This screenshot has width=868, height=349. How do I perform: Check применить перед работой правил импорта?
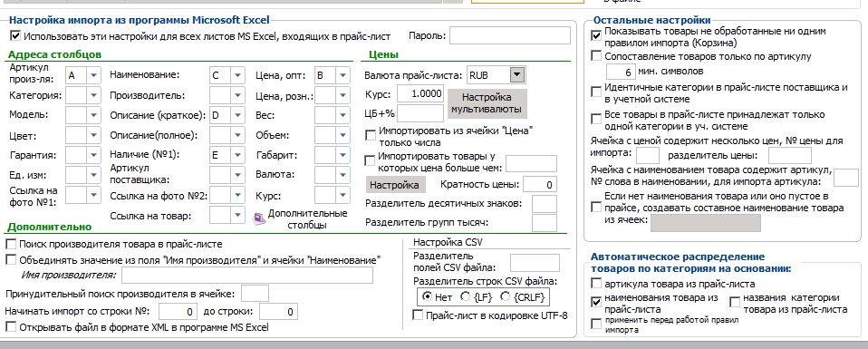(596, 325)
